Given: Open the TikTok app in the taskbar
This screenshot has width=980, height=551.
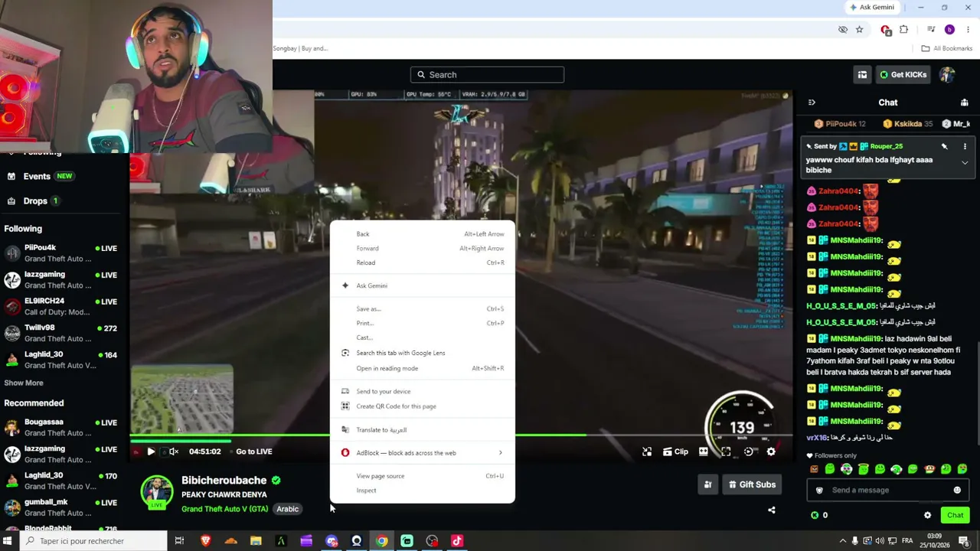Looking at the screenshot, I should (457, 541).
